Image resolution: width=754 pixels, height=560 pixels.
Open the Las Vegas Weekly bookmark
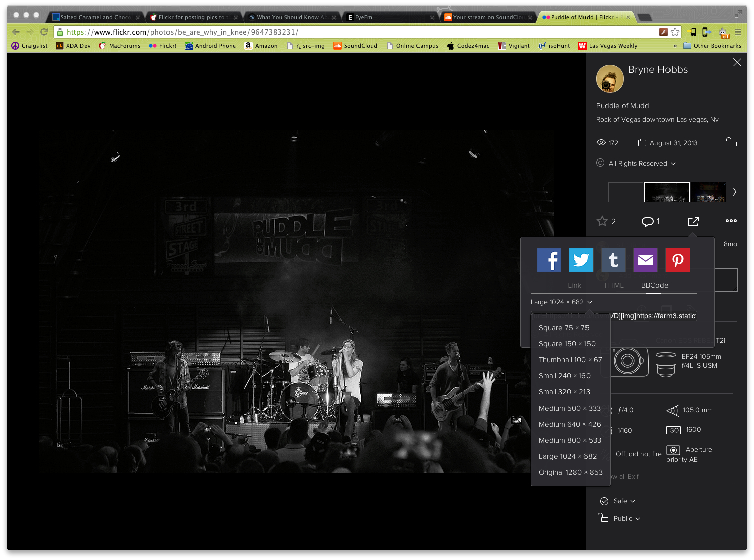tap(608, 46)
